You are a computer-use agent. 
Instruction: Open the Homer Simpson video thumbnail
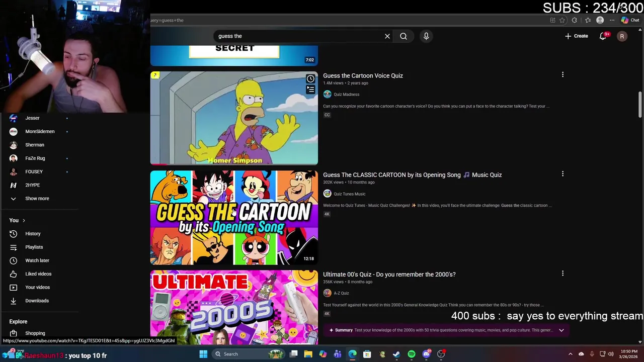[234, 118]
